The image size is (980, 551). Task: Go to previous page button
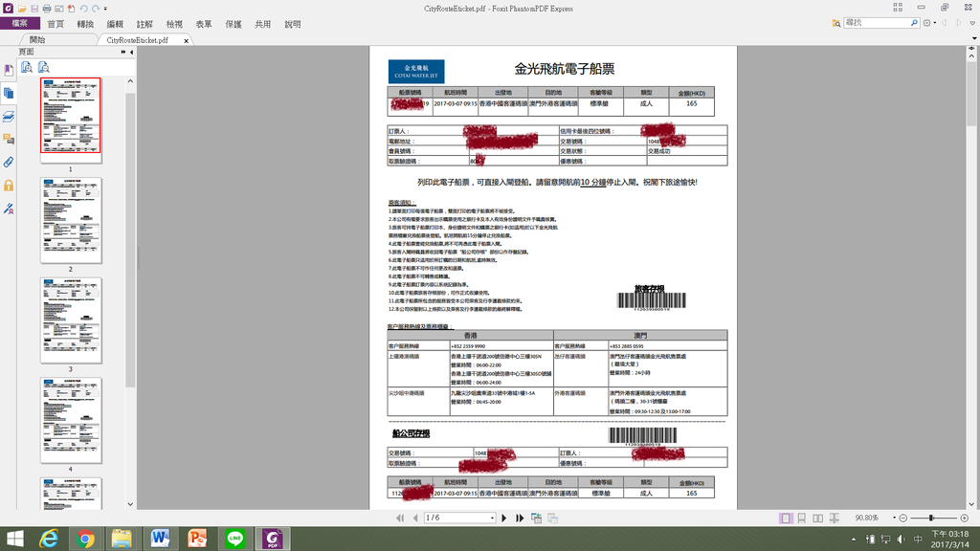pos(415,518)
